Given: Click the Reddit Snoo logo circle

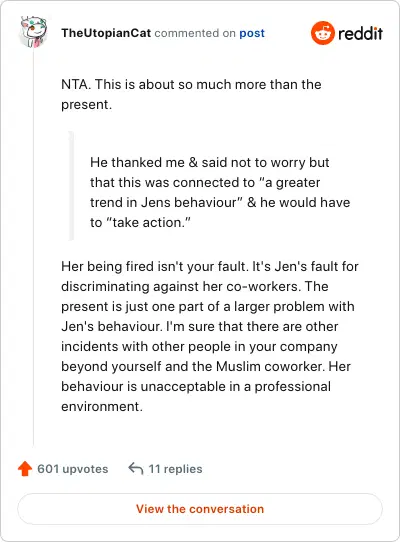Looking at the screenshot, I should pyautogui.click(x=323, y=33).
